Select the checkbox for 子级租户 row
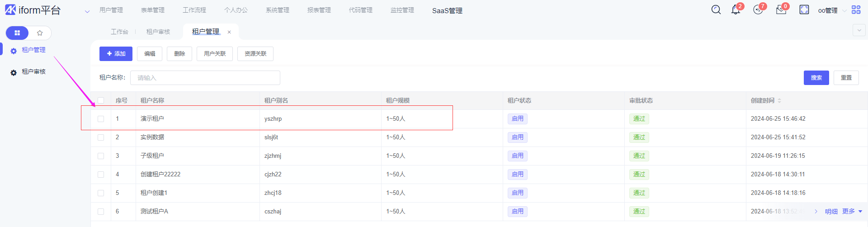Image resolution: width=868 pixels, height=227 pixels. point(101,156)
